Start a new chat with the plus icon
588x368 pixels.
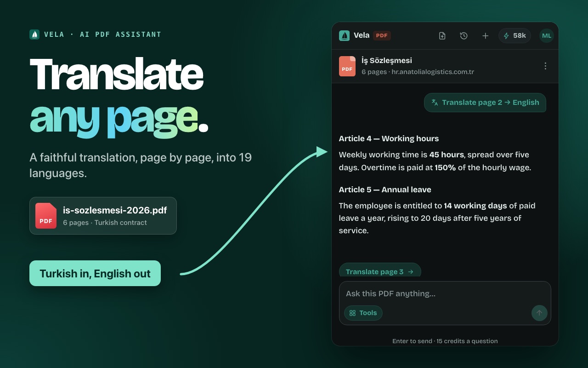(485, 35)
